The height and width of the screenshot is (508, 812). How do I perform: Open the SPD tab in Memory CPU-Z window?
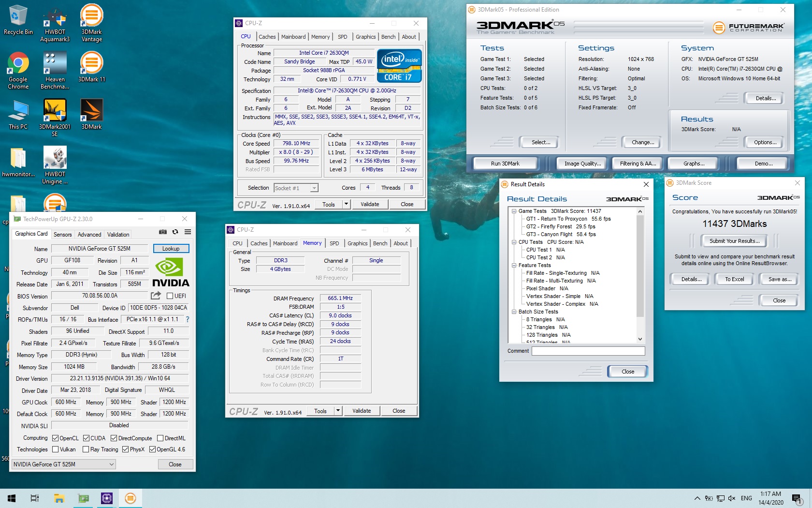(x=334, y=243)
